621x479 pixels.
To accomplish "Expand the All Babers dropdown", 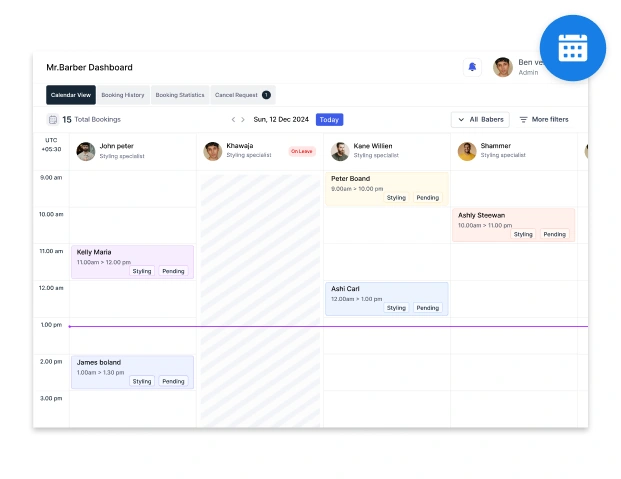I will pos(480,120).
